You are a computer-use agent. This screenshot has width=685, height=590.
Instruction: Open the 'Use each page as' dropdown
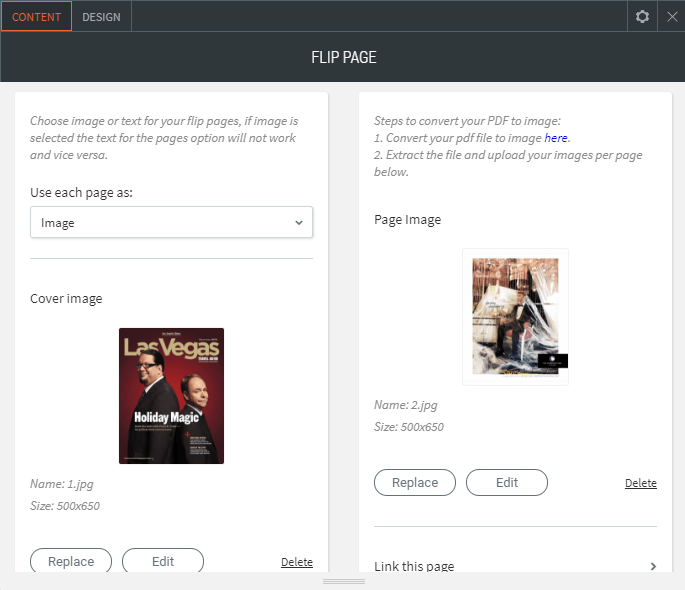coord(171,223)
